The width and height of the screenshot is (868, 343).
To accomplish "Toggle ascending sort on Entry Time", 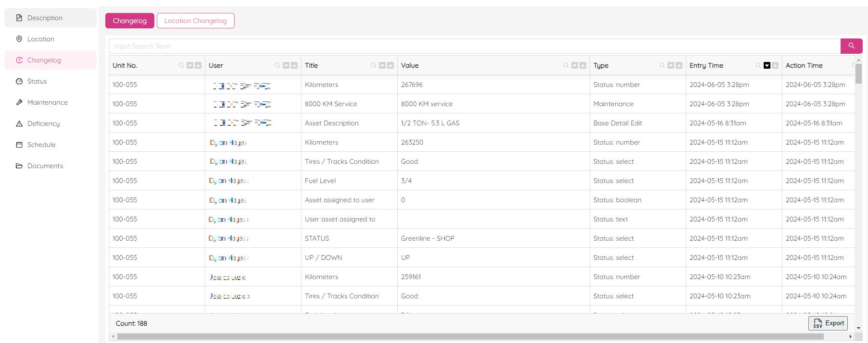I will point(775,66).
